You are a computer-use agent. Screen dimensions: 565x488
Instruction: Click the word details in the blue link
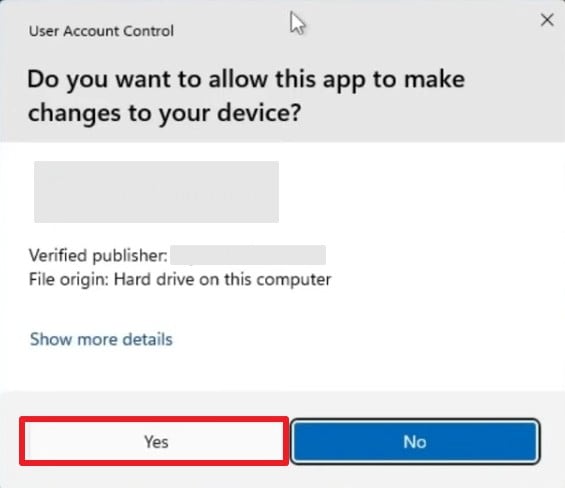click(x=148, y=339)
